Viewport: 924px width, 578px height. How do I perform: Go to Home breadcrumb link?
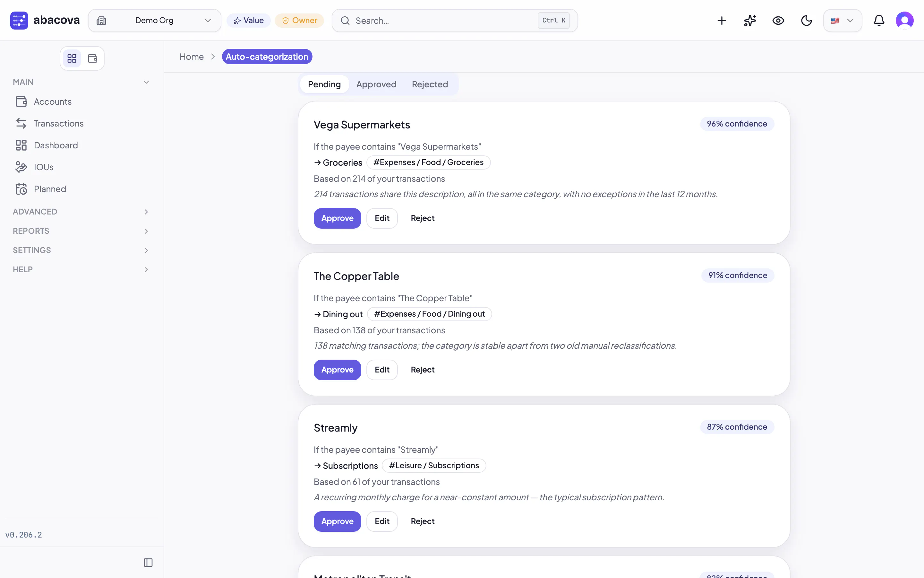pos(192,57)
